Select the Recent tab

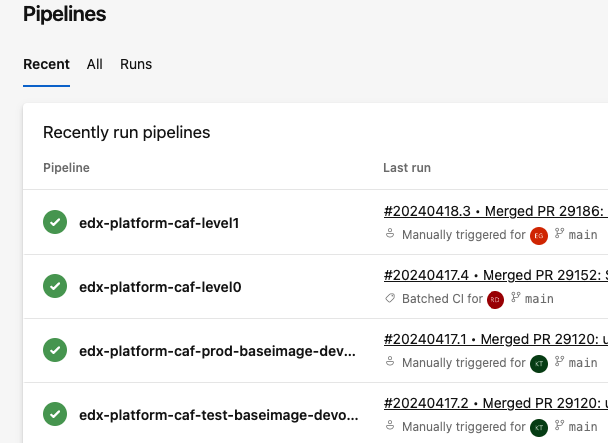46,64
